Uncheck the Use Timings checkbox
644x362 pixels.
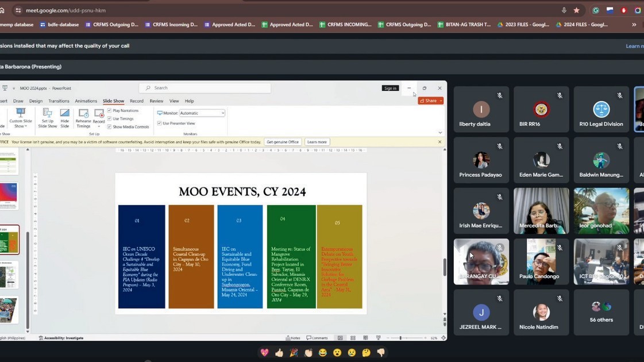point(110,118)
